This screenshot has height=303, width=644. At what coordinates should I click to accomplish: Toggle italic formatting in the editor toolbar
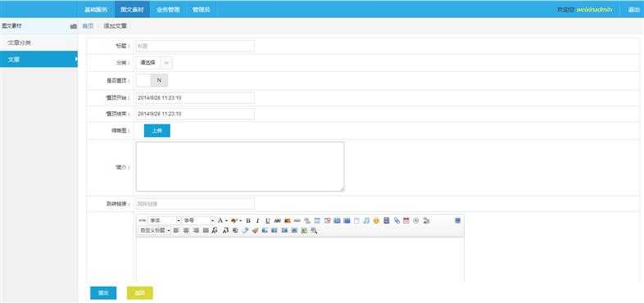click(x=257, y=220)
